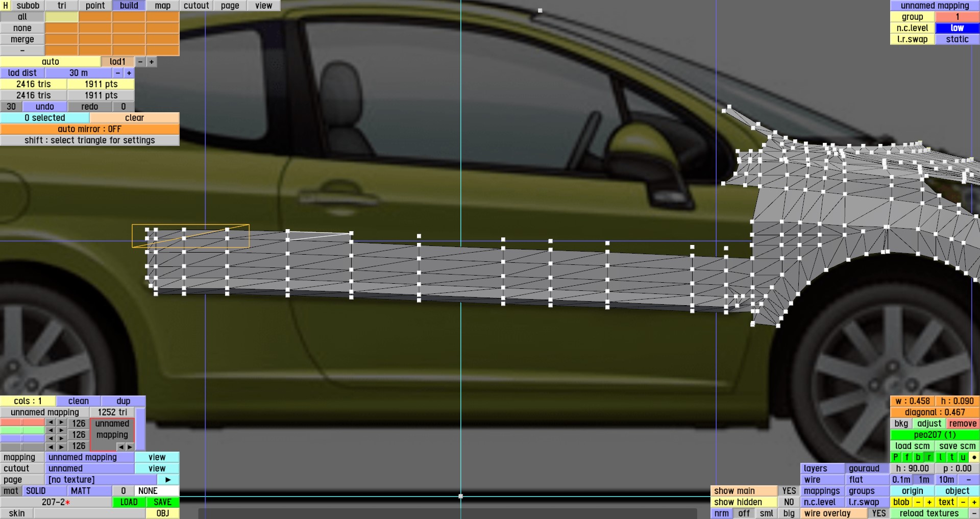Click right arrow beside the blue colour slider
Image resolution: width=980 pixels, height=519 pixels.
tap(62, 438)
